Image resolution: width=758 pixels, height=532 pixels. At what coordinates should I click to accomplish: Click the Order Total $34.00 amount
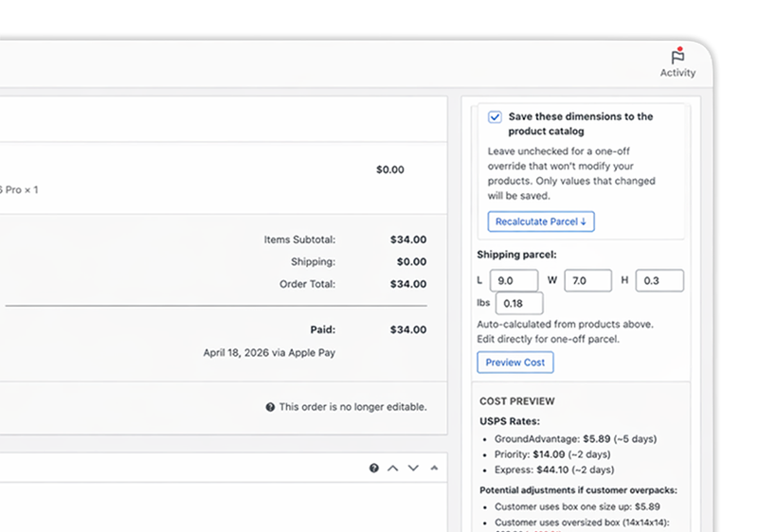[x=408, y=284]
